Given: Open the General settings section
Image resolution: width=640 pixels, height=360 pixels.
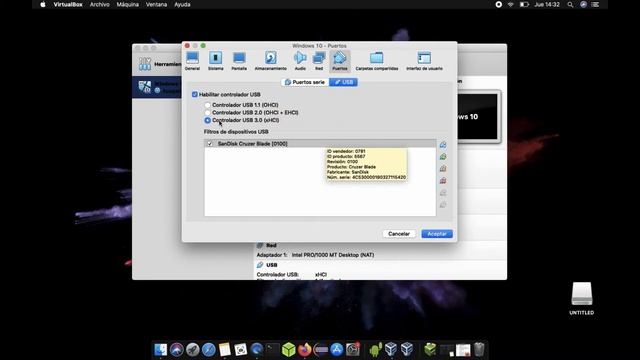Looking at the screenshot, I should click(192, 61).
